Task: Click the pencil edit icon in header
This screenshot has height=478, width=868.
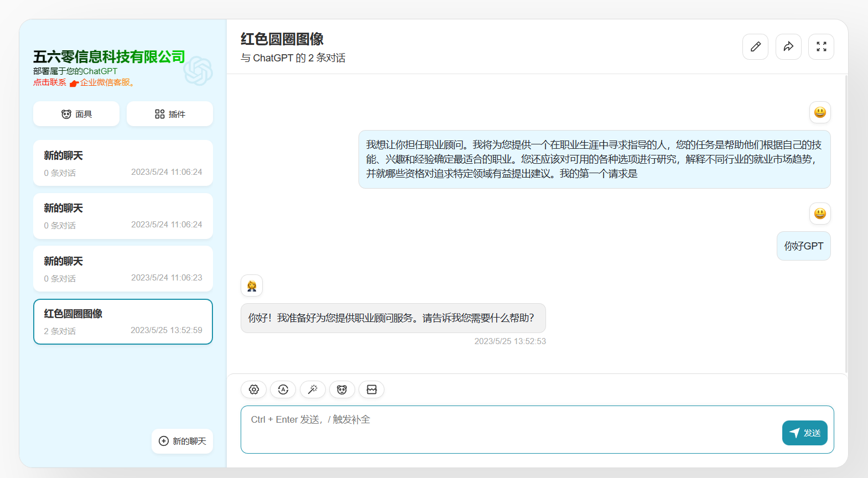Action: pyautogui.click(x=755, y=47)
